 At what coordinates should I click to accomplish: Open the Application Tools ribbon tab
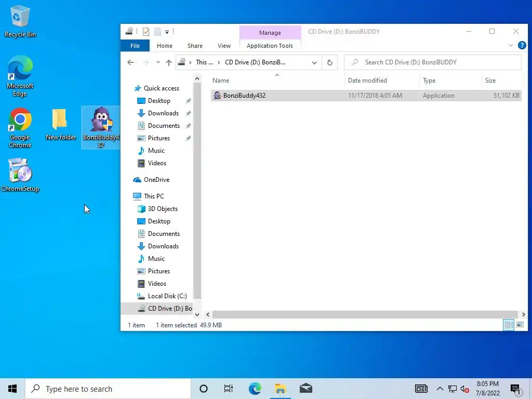pos(270,46)
